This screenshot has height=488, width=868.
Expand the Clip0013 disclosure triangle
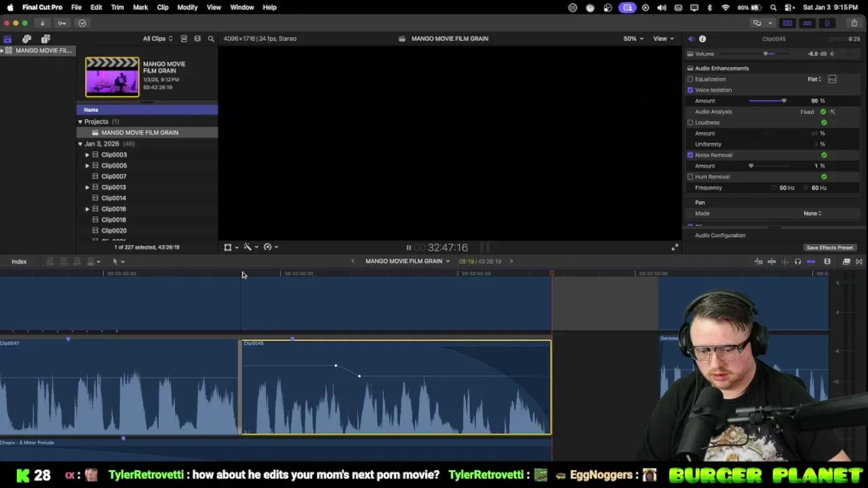coord(87,187)
